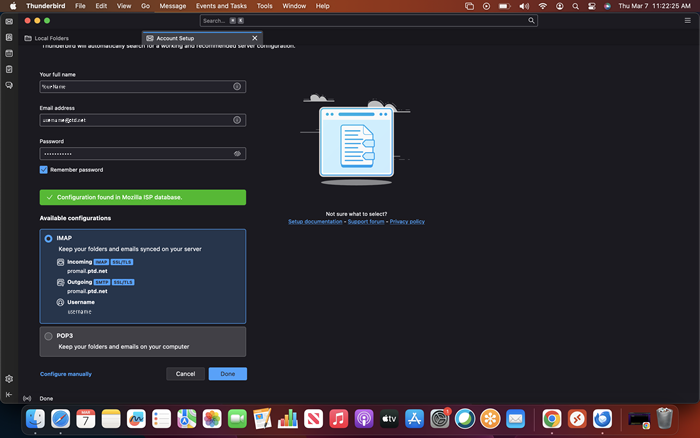Open Trash in the Dock
This screenshot has height=438, width=700.
tap(665, 419)
